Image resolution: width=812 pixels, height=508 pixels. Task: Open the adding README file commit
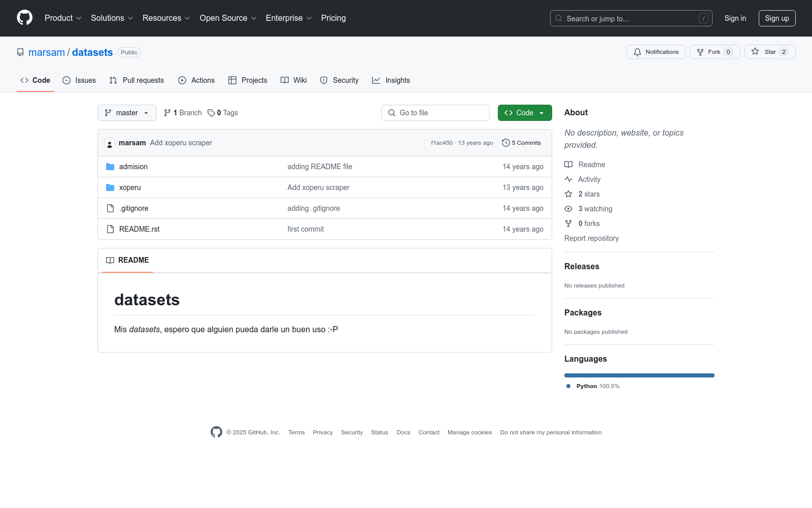(x=320, y=167)
